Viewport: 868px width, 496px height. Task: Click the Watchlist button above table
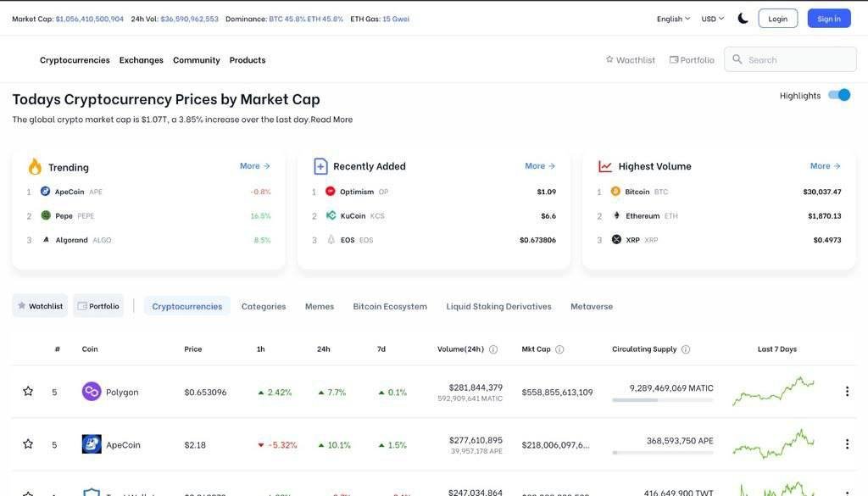click(40, 305)
